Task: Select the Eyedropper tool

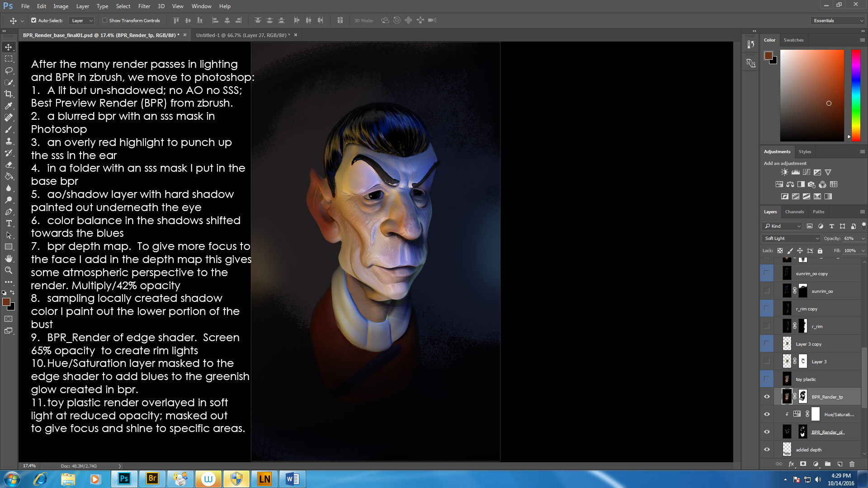Action: (9, 106)
